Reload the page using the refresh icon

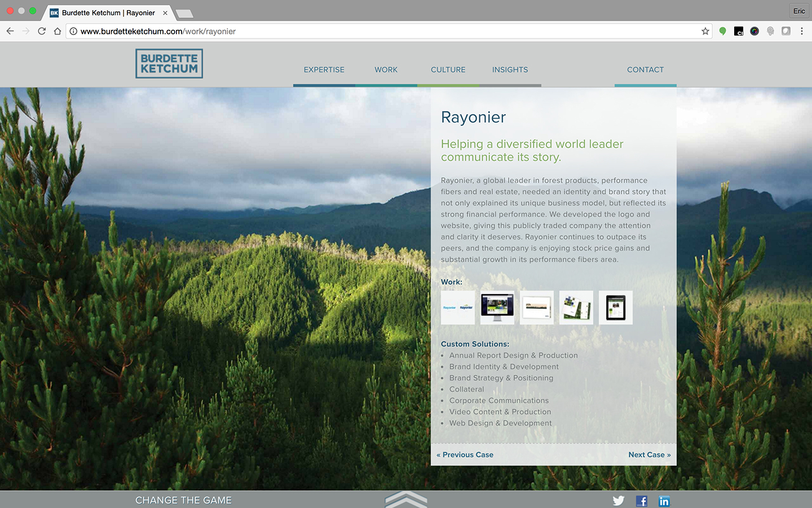[42, 31]
